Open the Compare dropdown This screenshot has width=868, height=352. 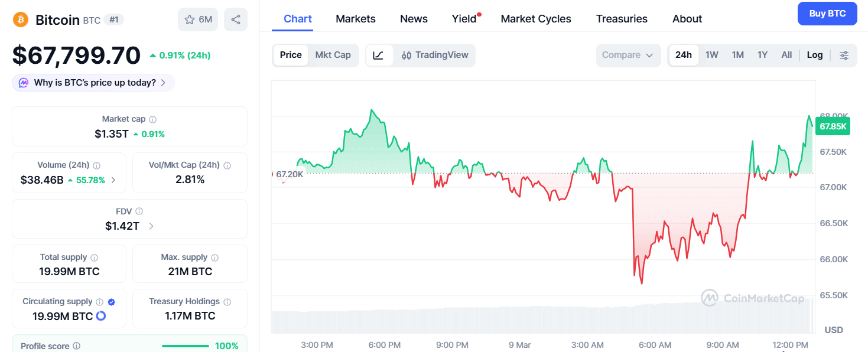628,55
